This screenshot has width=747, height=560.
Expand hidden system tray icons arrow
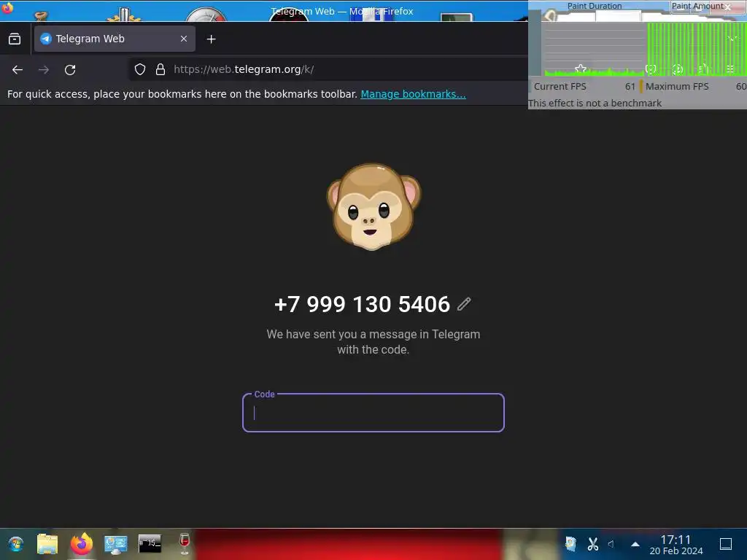pyautogui.click(x=635, y=544)
